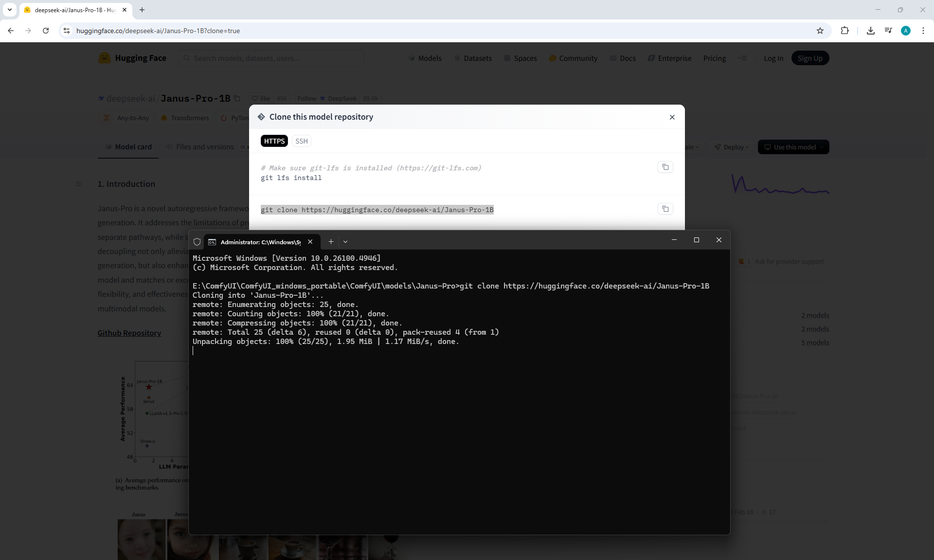Open the Use this model menu

[793, 147]
